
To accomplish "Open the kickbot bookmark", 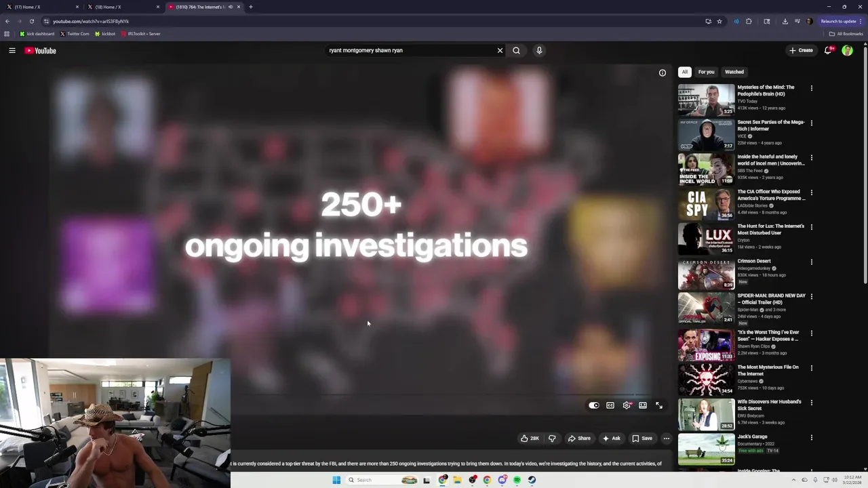I will click(105, 34).
